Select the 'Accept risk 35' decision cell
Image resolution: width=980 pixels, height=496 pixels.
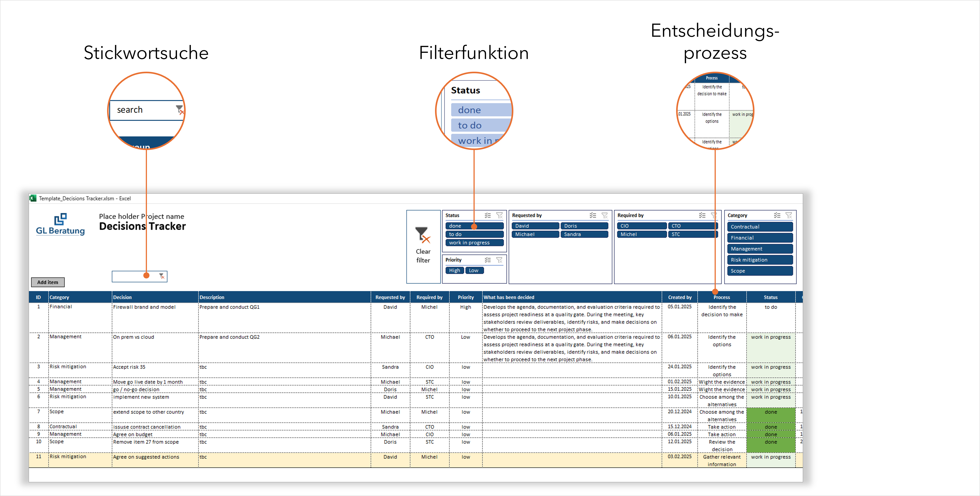point(155,370)
